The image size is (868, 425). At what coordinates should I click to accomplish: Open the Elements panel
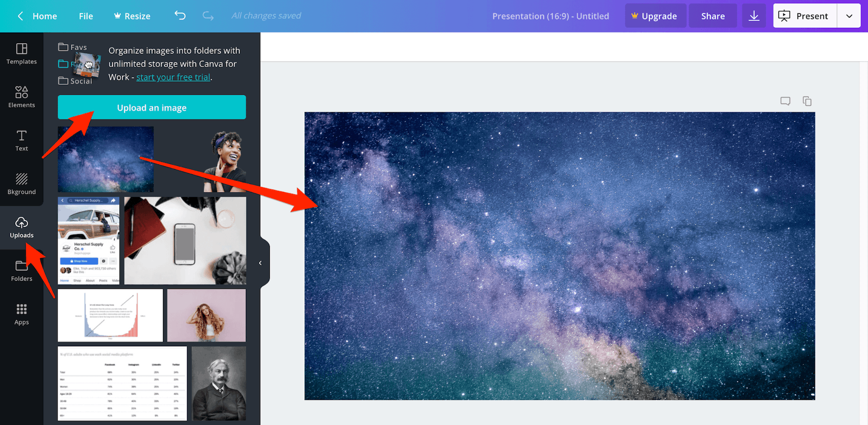[21, 97]
